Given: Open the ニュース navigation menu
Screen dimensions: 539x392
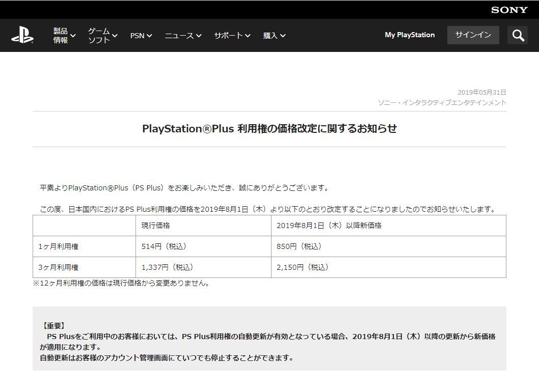Looking at the screenshot, I should [x=183, y=36].
